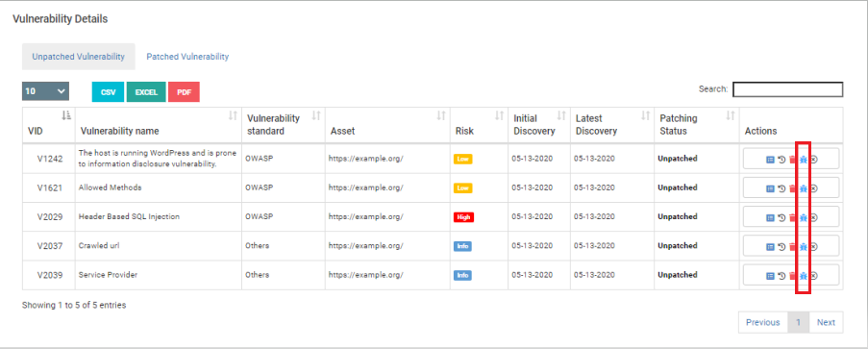
Task: Open details list icon for V2039
Action: pos(770,276)
